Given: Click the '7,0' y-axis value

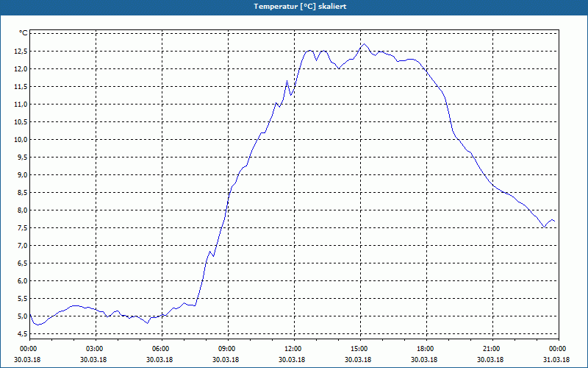Looking at the screenshot, I should click(22, 245).
